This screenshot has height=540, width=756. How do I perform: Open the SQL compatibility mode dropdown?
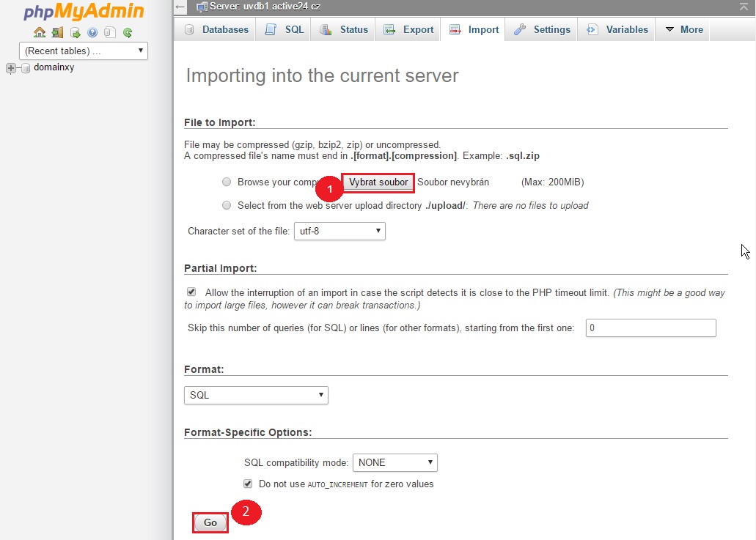[394, 462]
